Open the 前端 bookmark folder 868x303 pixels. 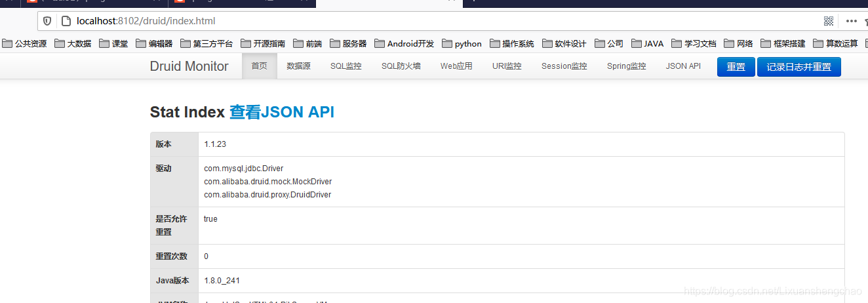tap(307, 44)
